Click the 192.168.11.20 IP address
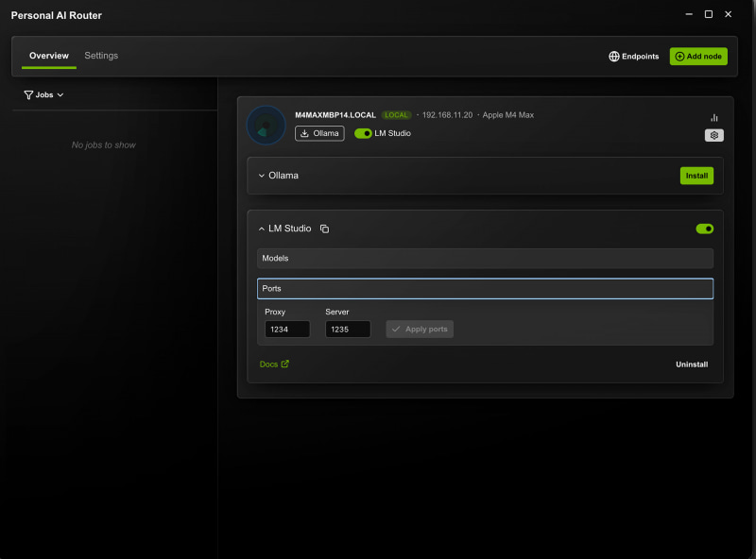Viewport: 756px width, 559px height. (447, 115)
